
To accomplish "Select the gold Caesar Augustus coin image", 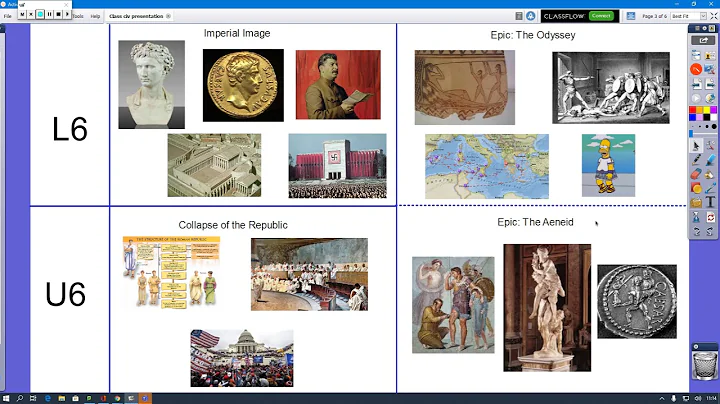I will 243,85.
